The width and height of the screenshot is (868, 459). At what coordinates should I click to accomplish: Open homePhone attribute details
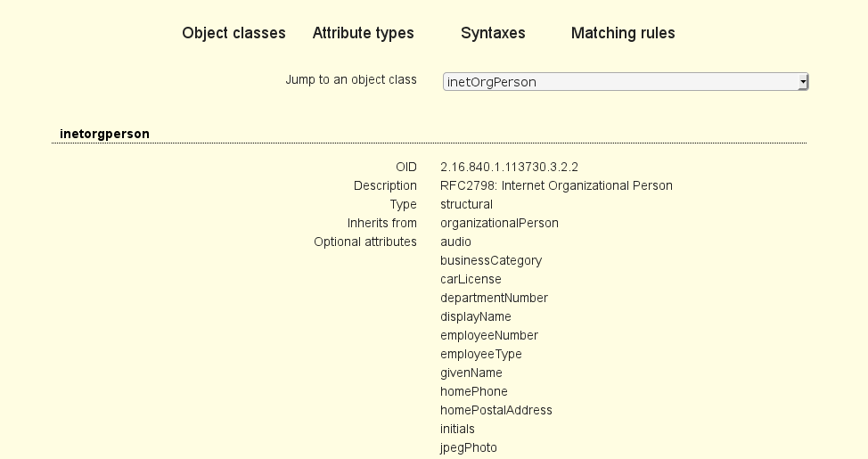(x=473, y=391)
